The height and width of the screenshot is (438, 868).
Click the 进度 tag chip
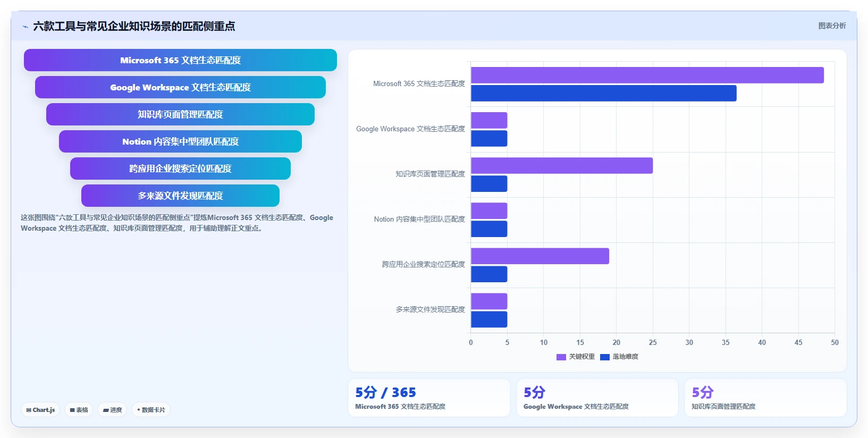pos(112,410)
